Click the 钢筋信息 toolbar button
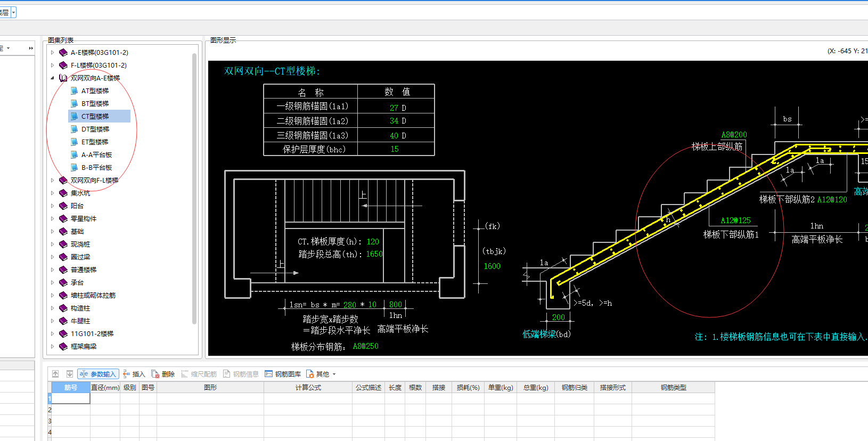This screenshot has height=441, width=868. [241, 374]
